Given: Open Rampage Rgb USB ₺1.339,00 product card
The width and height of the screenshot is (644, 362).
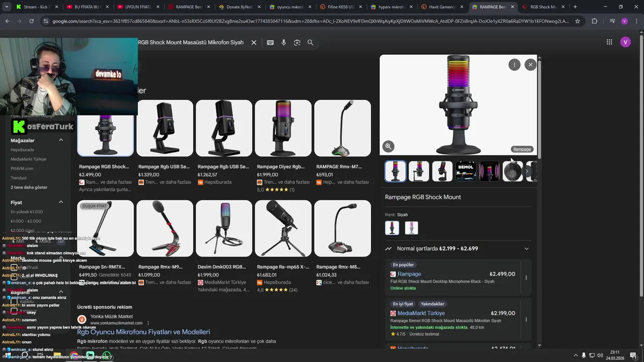Looking at the screenshot, I should (165, 142).
